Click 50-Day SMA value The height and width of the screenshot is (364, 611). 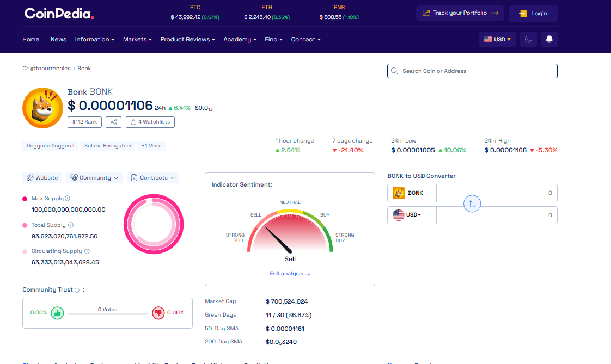tap(285, 329)
